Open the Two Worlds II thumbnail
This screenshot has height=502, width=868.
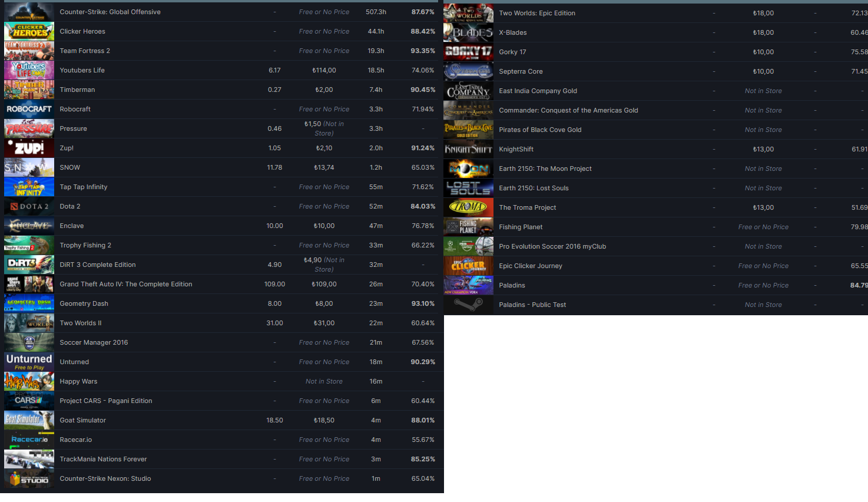pos(29,323)
